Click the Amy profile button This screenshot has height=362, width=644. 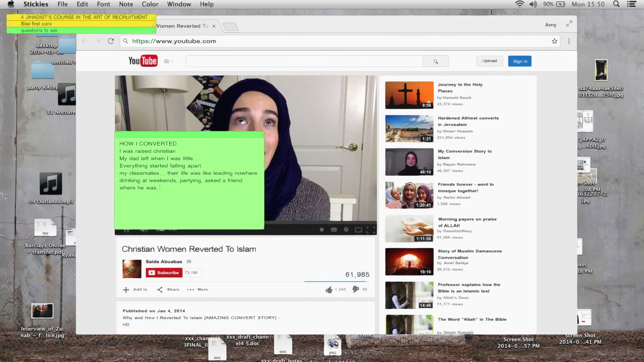(551, 25)
